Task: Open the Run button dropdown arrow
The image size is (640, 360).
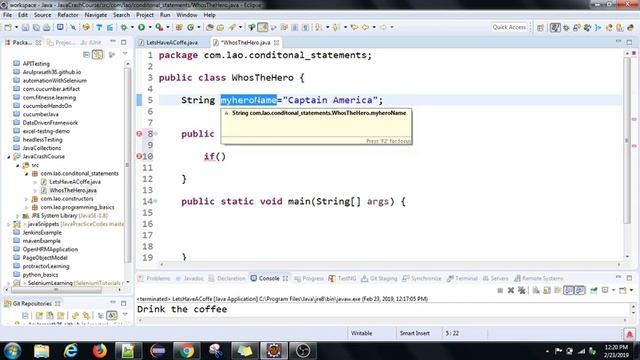Action: click(150, 27)
